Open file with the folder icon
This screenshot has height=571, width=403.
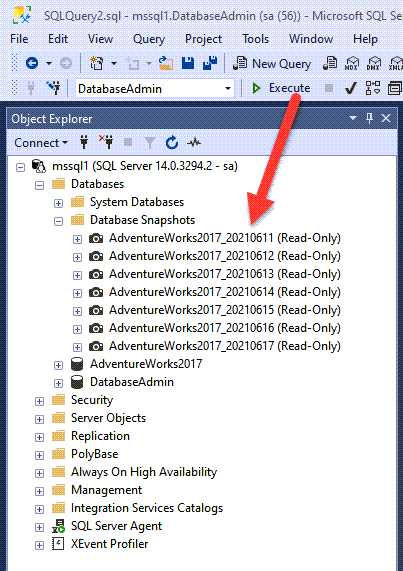click(x=166, y=64)
